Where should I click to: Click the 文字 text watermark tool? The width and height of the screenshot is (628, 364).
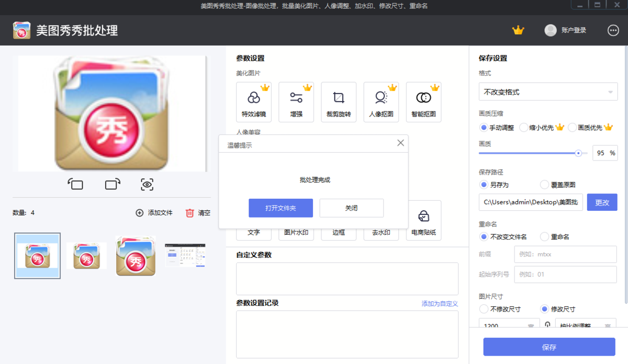point(254,233)
